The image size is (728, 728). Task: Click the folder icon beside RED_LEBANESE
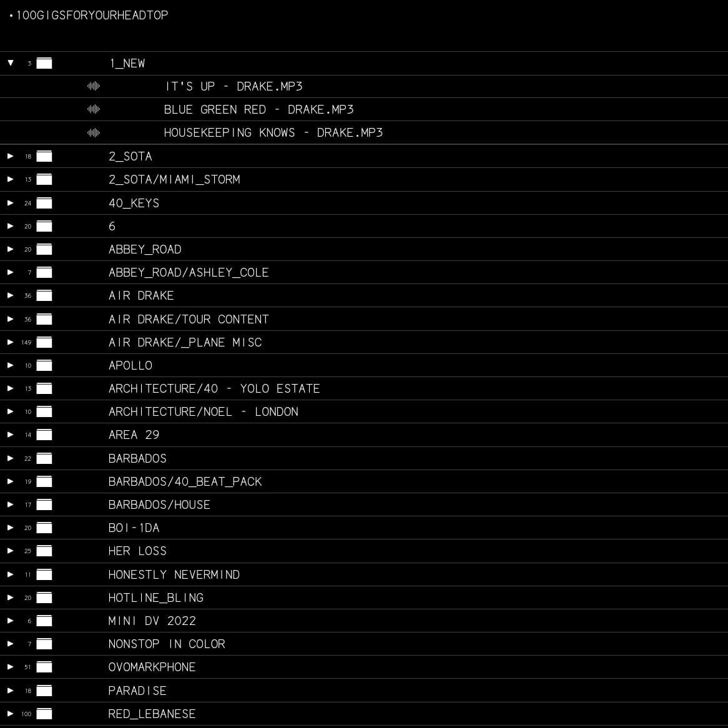(44, 714)
